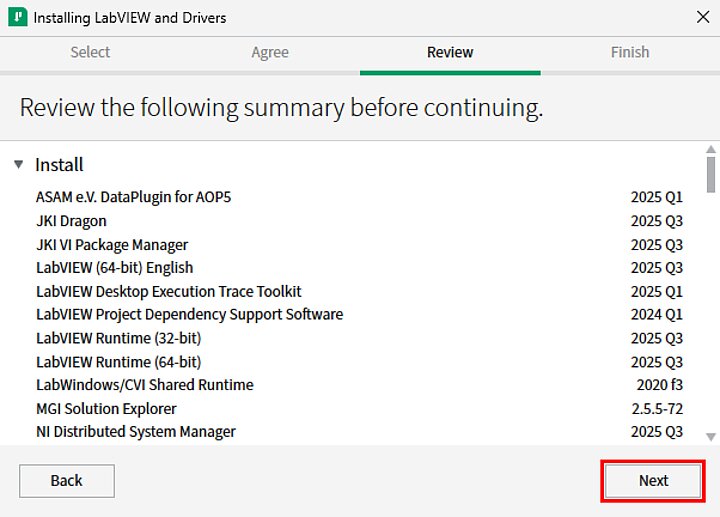The width and height of the screenshot is (720, 517).
Task: Select LabVIEW Runtime (32-bit) entry
Action: tap(118, 338)
